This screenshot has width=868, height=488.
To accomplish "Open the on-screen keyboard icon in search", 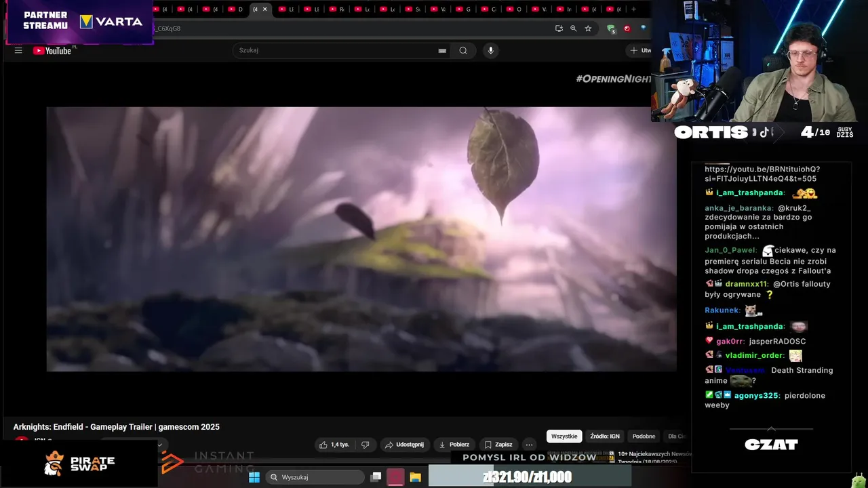I will tap(442, 50).
